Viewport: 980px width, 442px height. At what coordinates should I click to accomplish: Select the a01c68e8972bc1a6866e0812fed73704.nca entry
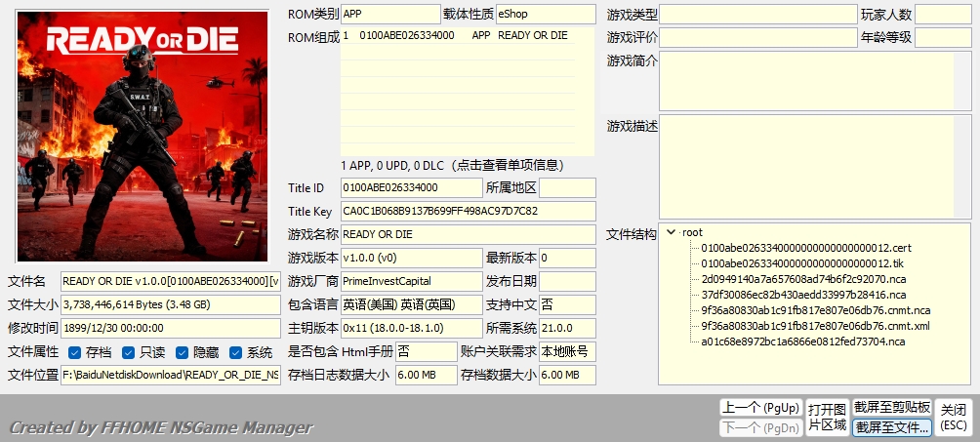(802, 342)
